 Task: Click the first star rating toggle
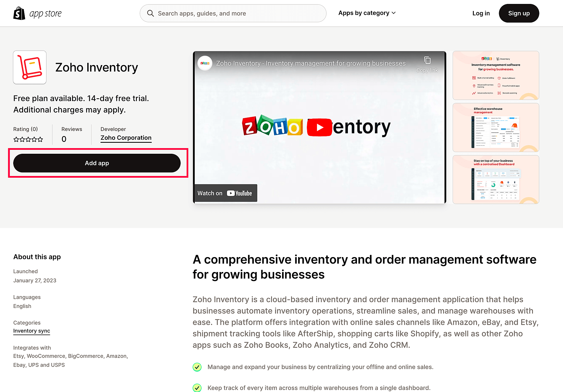16,139
